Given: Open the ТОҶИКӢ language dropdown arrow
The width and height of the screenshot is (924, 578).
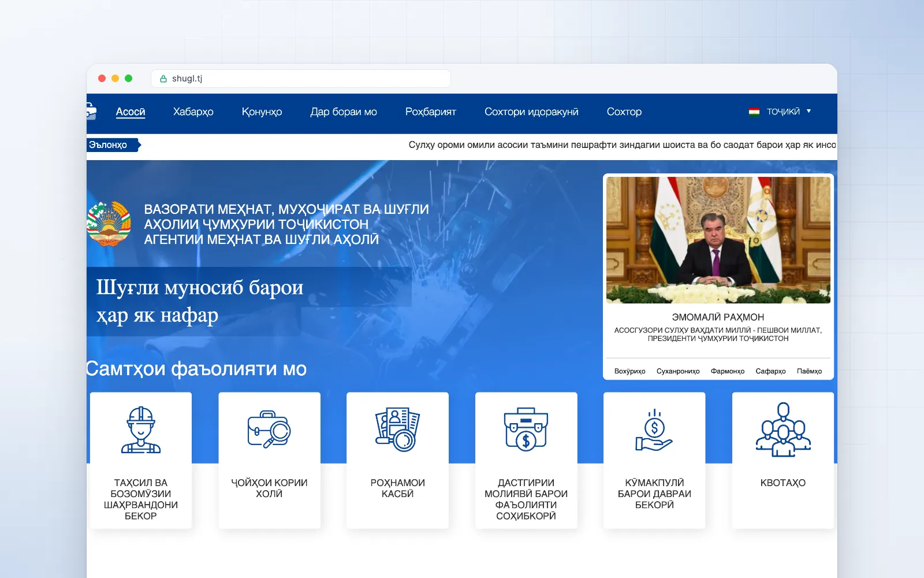Looking at the screenshot, I should click(x=808, y=111).
